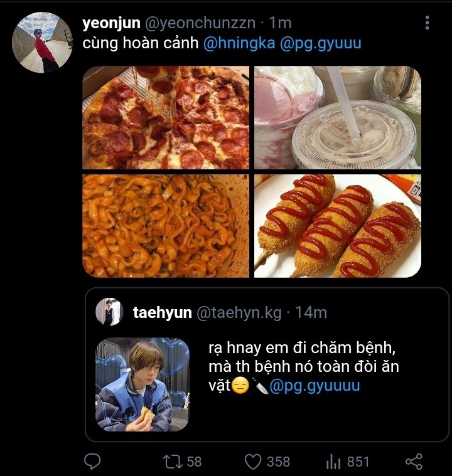Open the three-dot more options menu
The image size is (452, 476).
pyautogui.click(x=427, y=23)
